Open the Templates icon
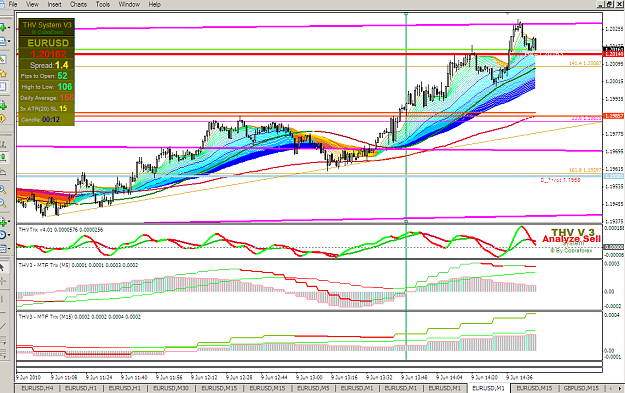Viewport: 625px width, 393px height. pos(3,248)
